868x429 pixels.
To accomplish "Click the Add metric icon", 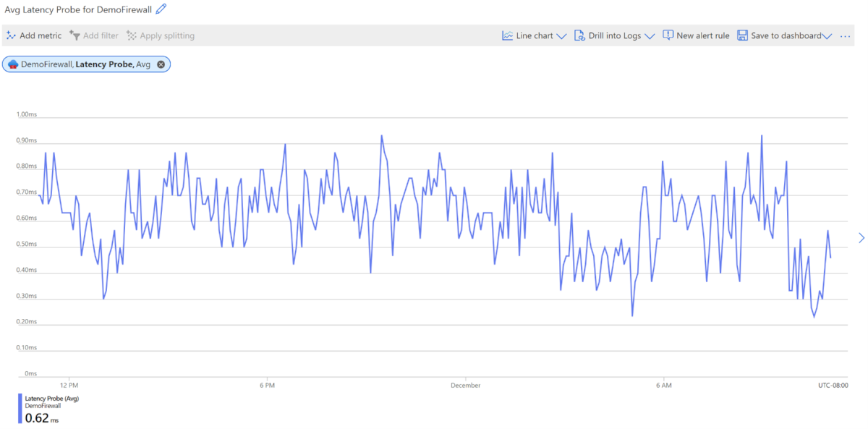I will 10,35.
